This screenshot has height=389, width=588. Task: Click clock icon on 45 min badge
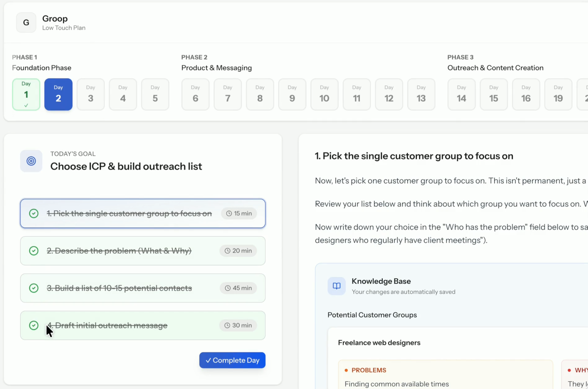click(228, 288)
